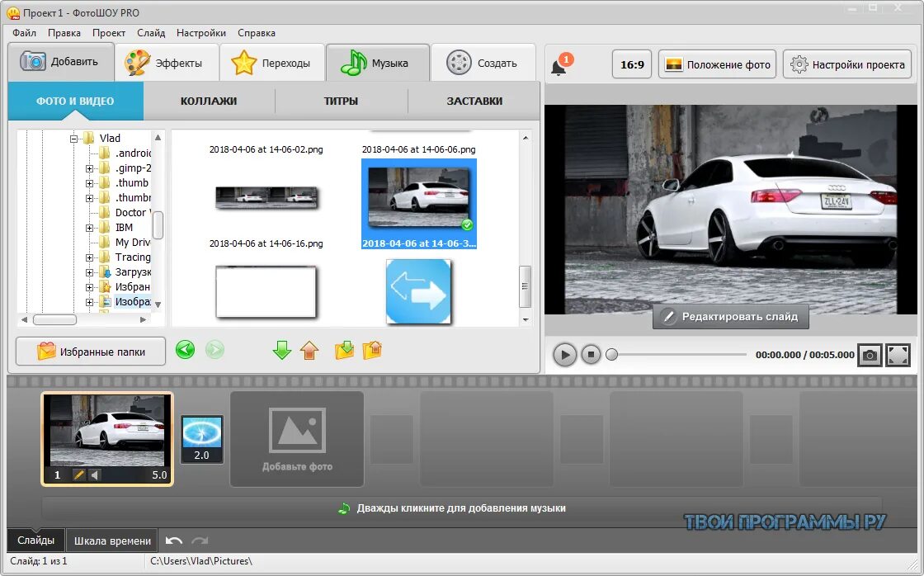924x576 pixels.
Task: Add whole folder with folder-down icon
Action: point(344,350)
